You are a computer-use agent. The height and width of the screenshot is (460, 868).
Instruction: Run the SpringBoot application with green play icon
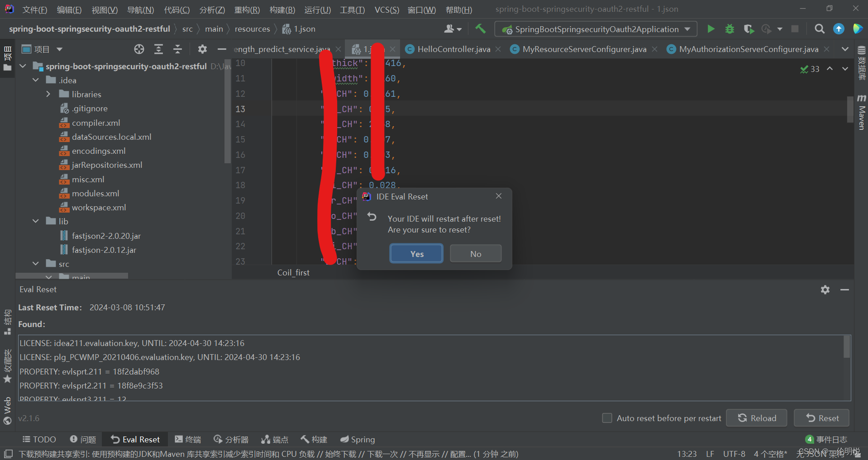[x=711, y=28]
